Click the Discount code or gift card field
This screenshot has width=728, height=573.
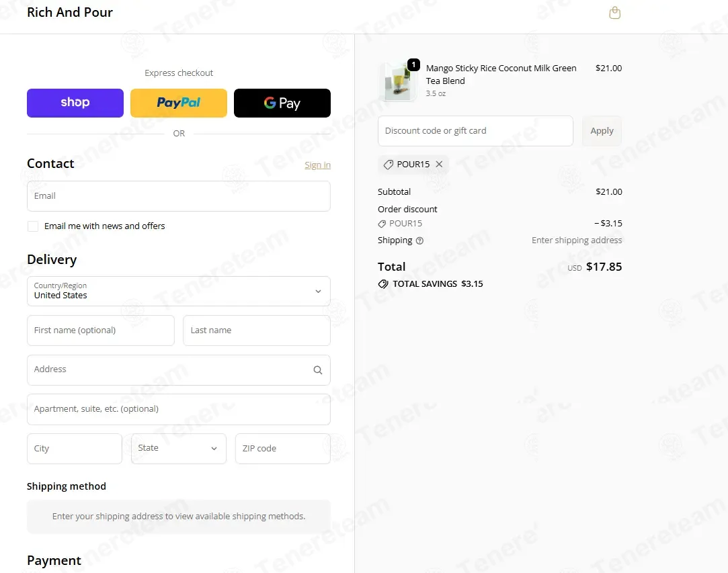(475, 131)
